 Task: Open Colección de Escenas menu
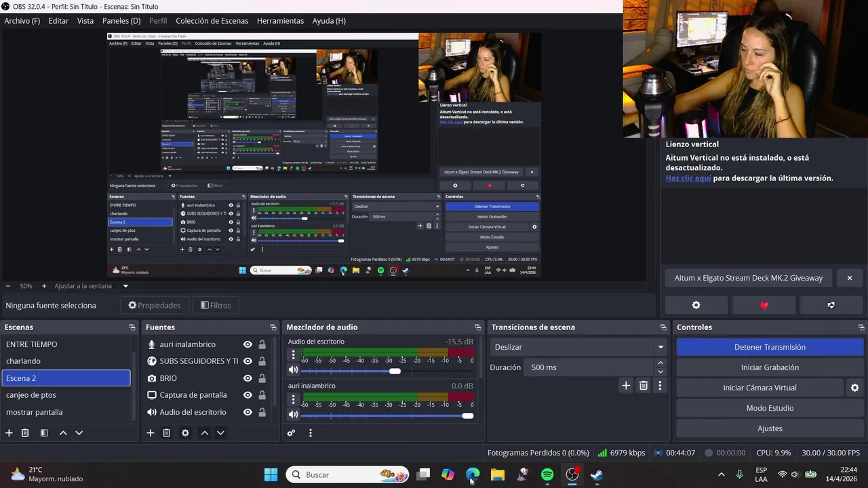[x=212, y=21]
